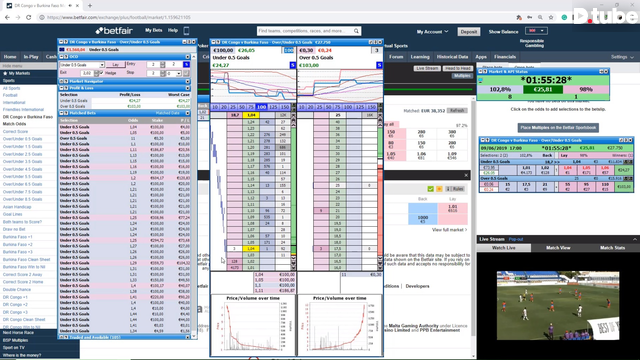
Task: Click green tick icon beside Rules
Action: (430, 189)
